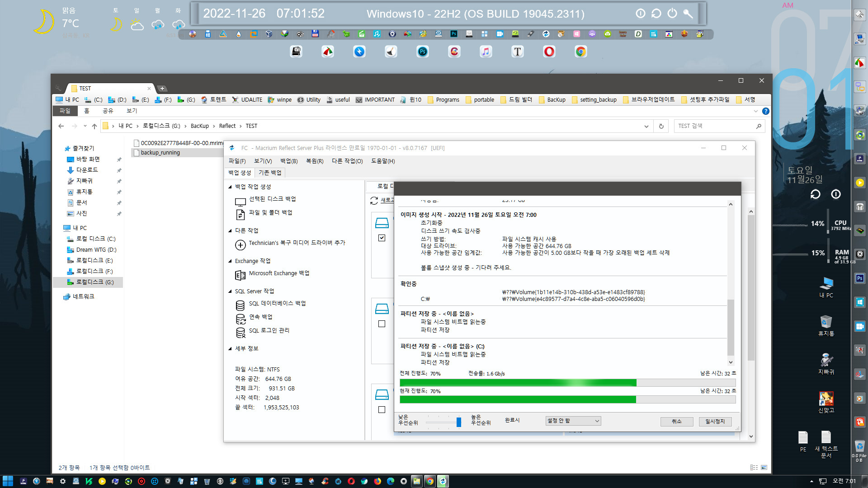Viewport: 868px width, 488px height.
Task: Click the IMPORTANT bookmark folder in Explorer
Action: click(375, 100)
